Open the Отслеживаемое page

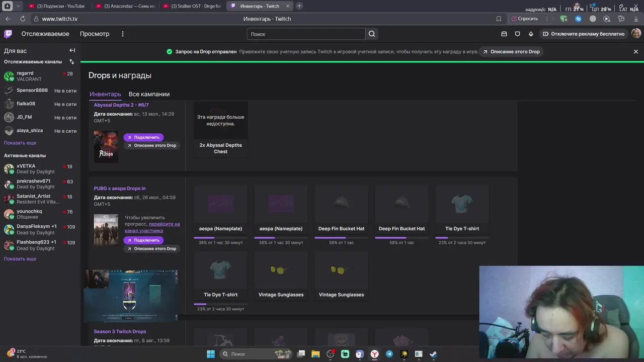(45, 34)
